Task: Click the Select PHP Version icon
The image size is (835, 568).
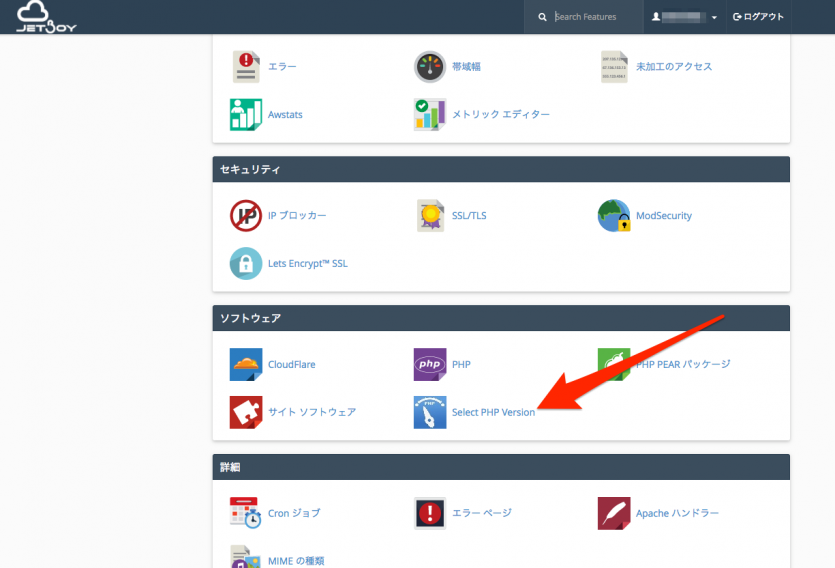Action: click(x=430, y=412)
